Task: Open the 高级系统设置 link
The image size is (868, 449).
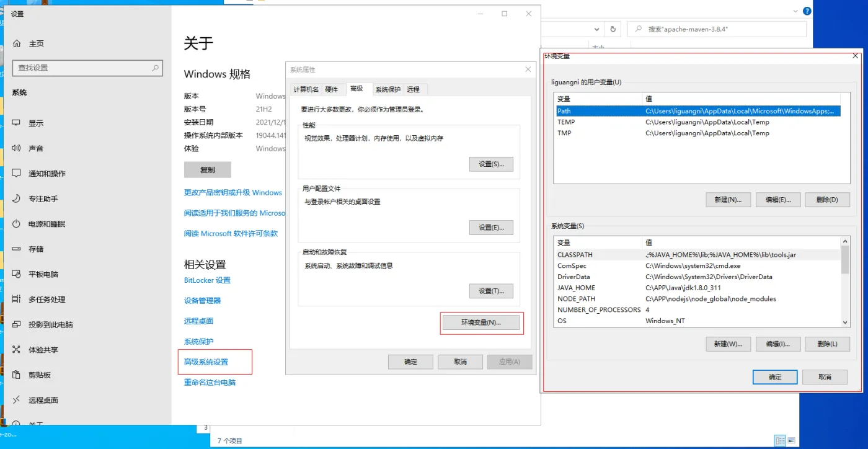Action: point(206,362)
